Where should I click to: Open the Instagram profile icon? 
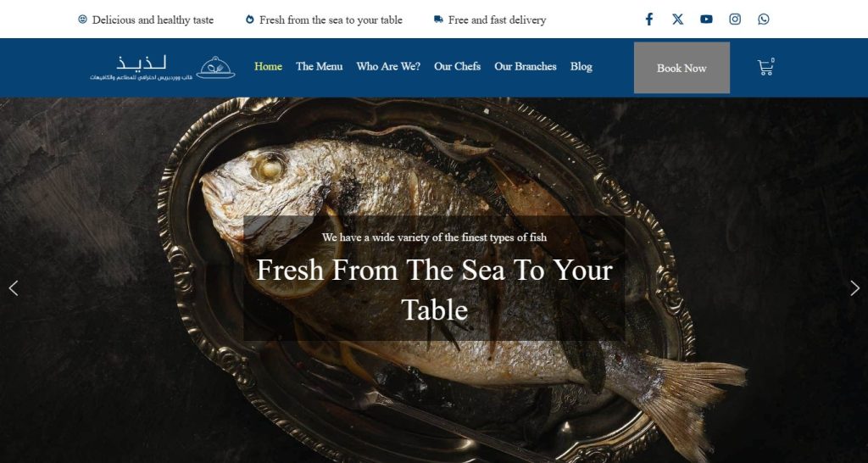[x=735, y=20]
